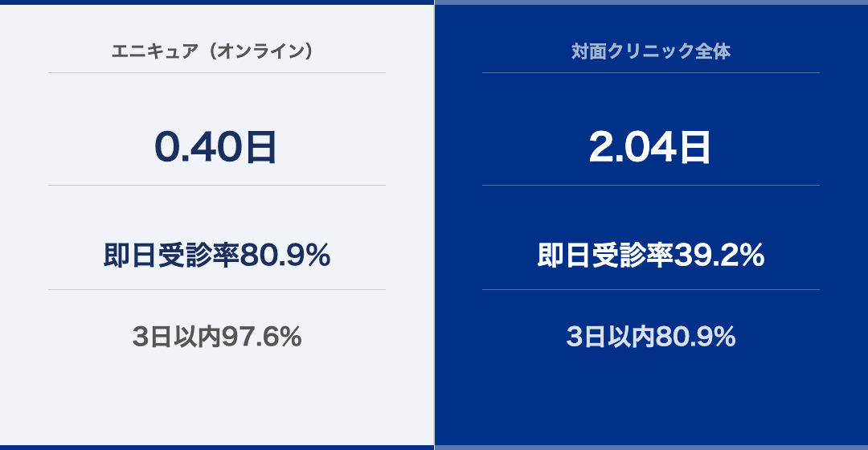Click the 即日受診率39.2% text
868x450 pixels.
(651, 256)
